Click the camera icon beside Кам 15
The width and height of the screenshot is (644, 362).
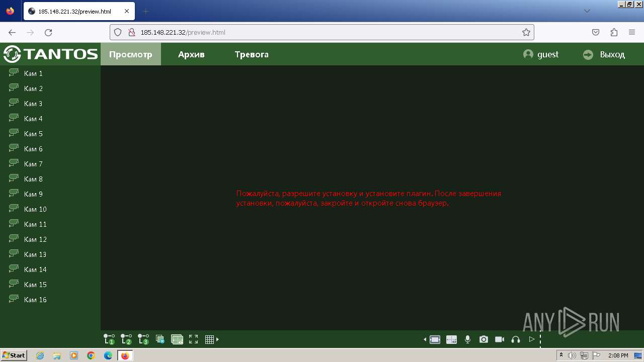click(x=14, y=284)
